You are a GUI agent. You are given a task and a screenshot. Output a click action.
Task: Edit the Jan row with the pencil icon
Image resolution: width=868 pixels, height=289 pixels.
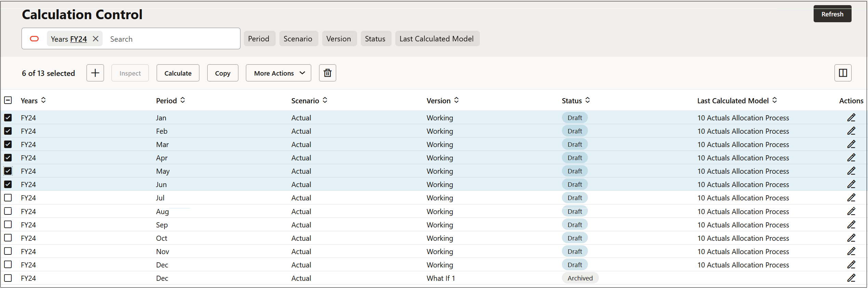tap(851, 118)
